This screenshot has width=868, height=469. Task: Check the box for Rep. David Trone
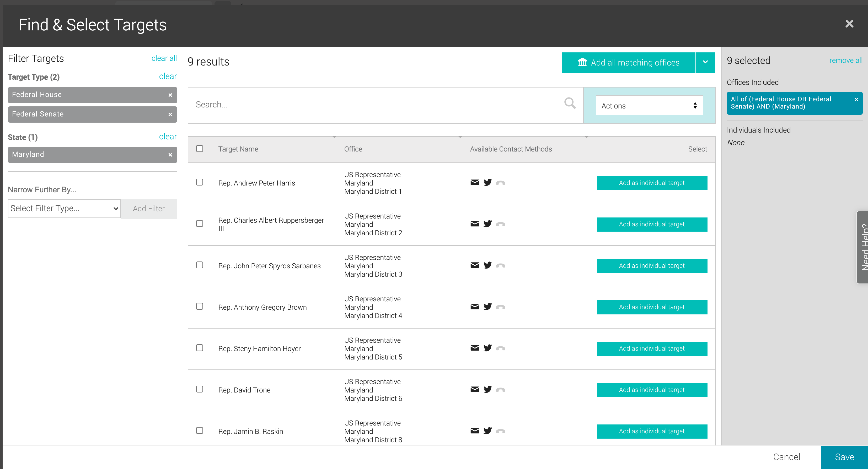click(x=200, y=389)
